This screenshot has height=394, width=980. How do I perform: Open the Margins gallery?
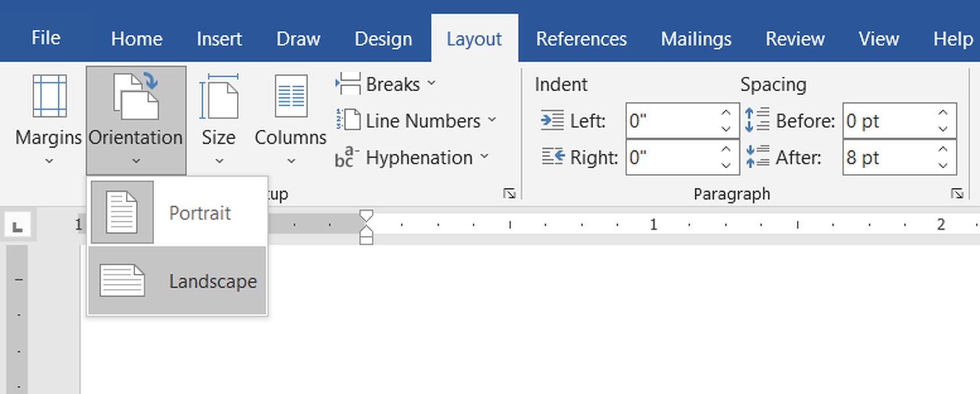coord(49,120)
